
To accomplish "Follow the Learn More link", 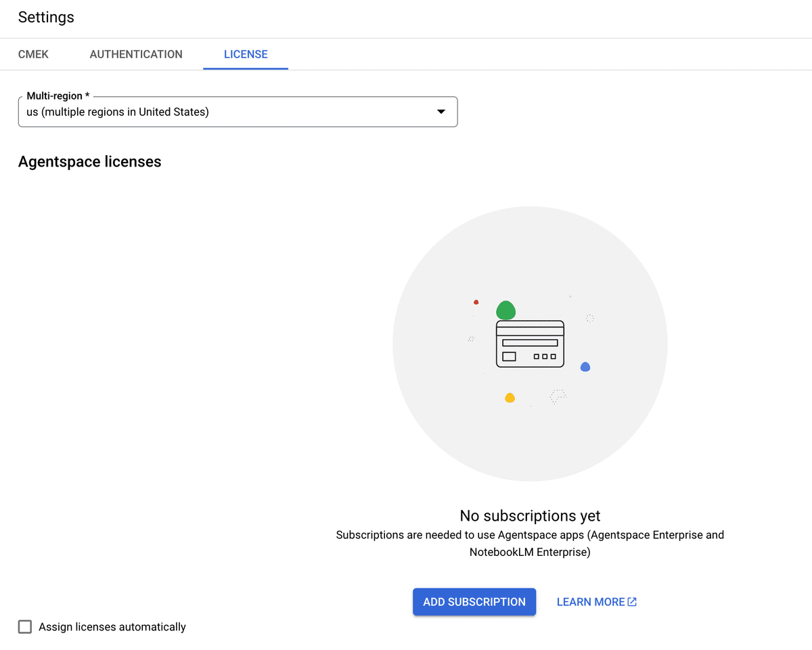I will (x=590, y=602).
